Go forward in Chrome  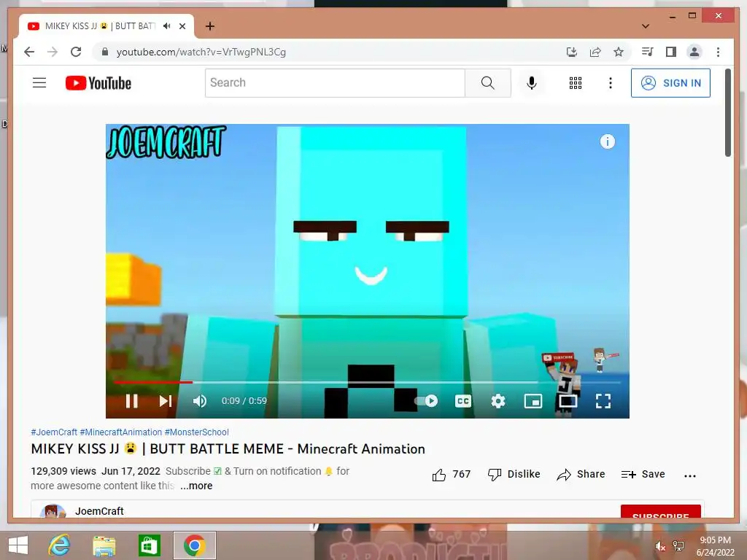click(x=53, y=52)
